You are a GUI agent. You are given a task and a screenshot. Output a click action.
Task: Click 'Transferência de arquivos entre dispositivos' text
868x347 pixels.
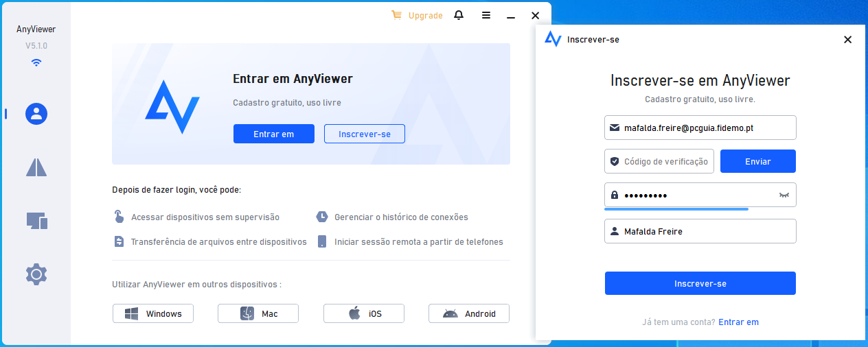coord(218,241)
